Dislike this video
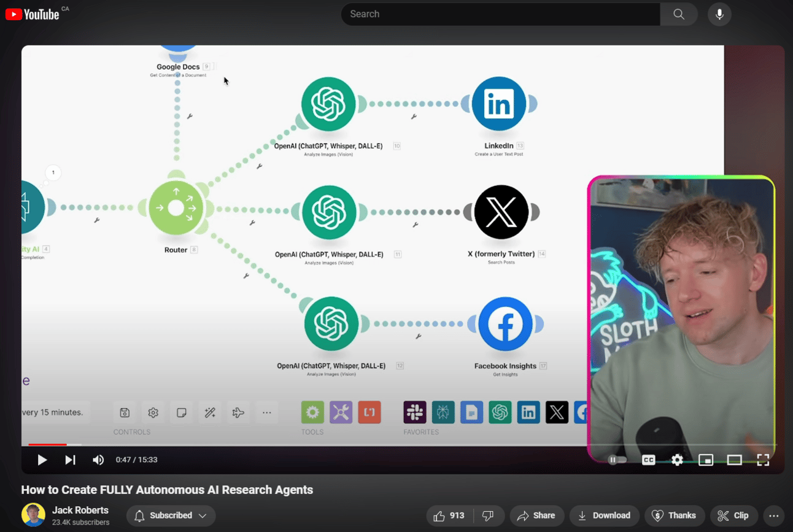Image resolution: width=793 pixels, height=532 pixels. pos(488,516)
